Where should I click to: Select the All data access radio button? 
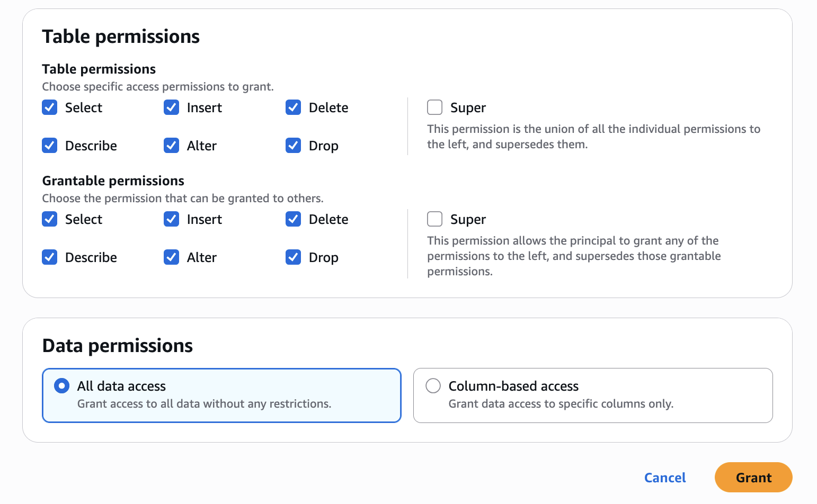pos(62,386)
